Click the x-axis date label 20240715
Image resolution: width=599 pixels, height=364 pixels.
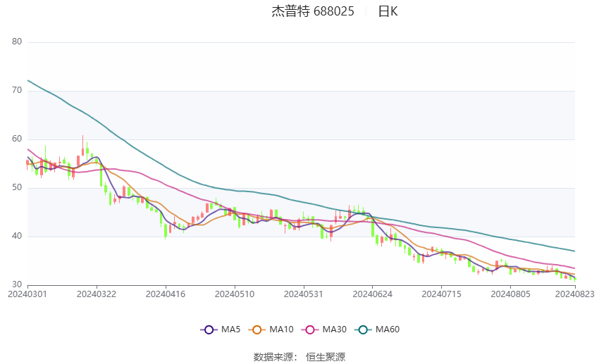click(441, 294)
